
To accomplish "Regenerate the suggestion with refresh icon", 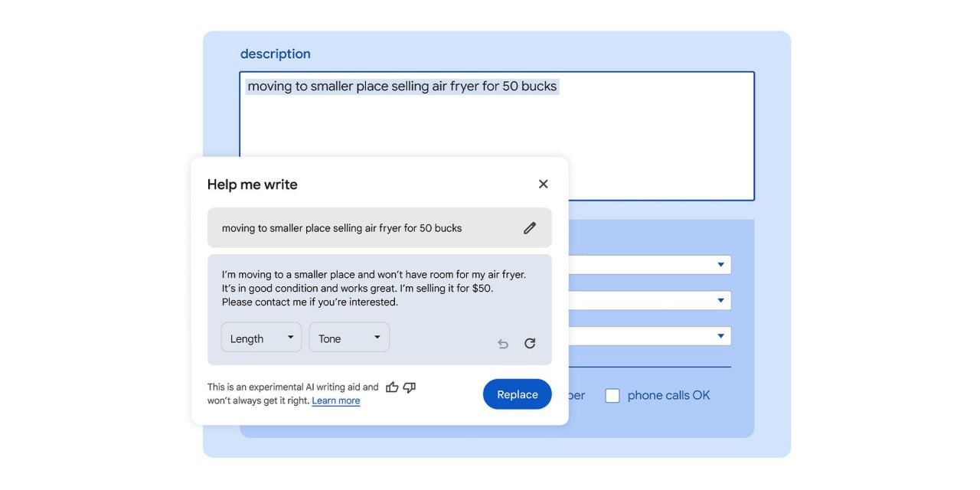I will pyautogui.click(x=530, y=344).
